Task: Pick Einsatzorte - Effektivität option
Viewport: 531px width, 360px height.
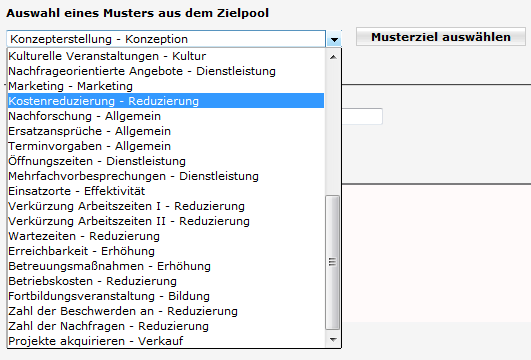Action: [x=166, y=191]
